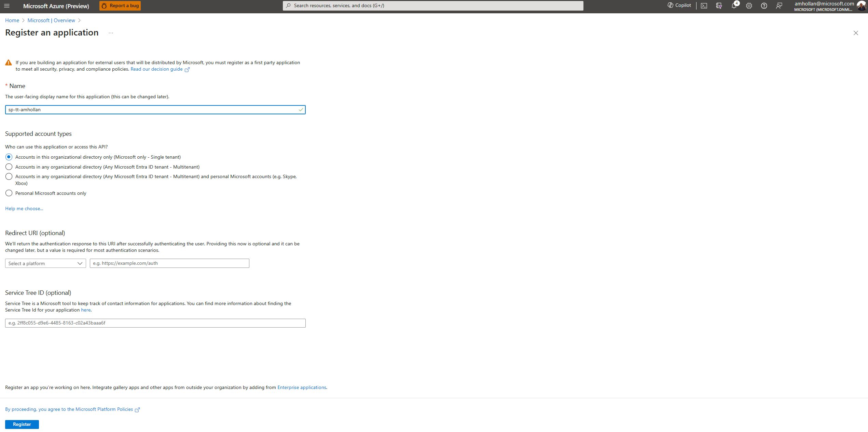Click the Help me choose link
868x432 pixels.
click(24, 208)
